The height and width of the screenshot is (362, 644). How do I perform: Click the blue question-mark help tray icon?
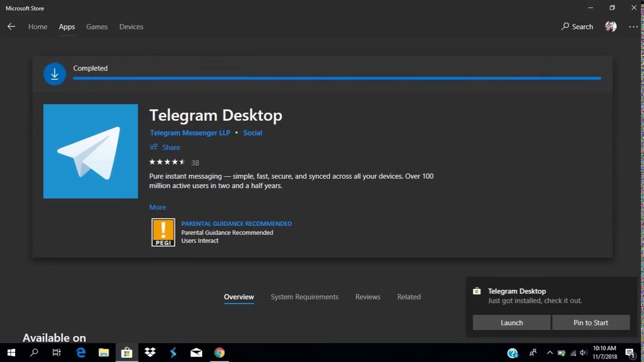[513, 353]
